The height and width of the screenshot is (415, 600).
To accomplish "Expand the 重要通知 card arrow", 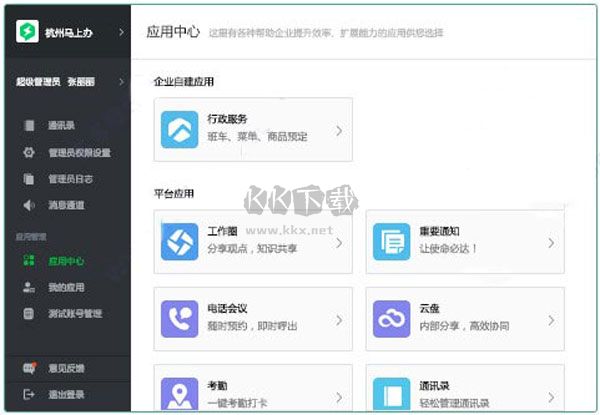I will tap(551, 242).
